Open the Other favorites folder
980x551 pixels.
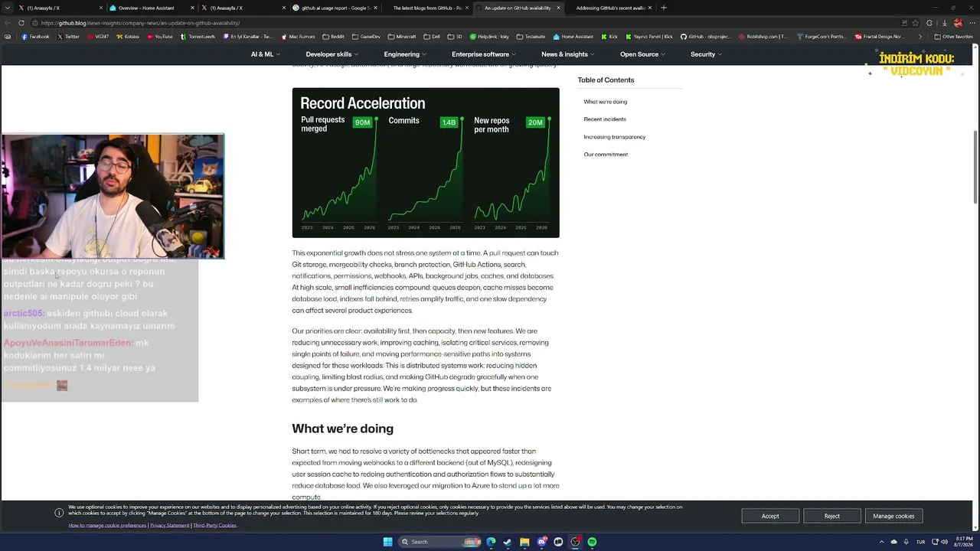[x=953, y=37]
